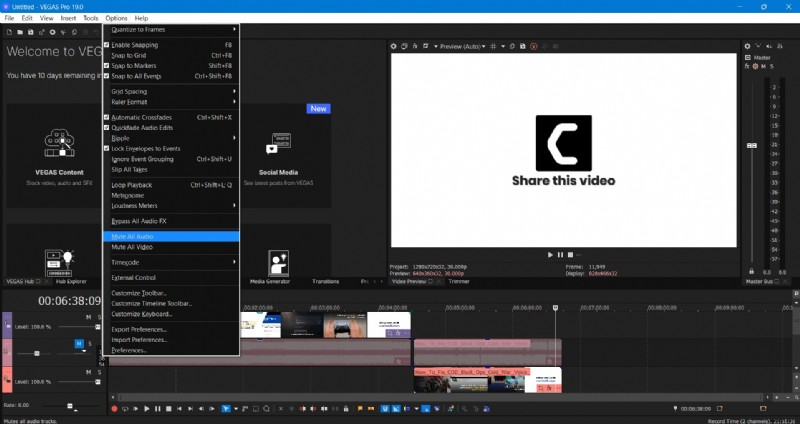Toggle Snap to Markers option

(x=171, y=66)
